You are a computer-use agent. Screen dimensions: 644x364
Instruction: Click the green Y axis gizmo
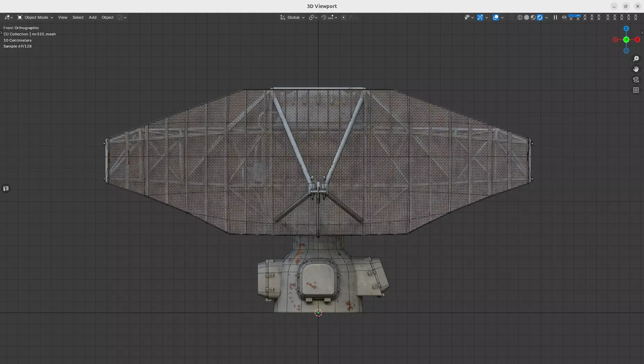[x=626, y=40]
